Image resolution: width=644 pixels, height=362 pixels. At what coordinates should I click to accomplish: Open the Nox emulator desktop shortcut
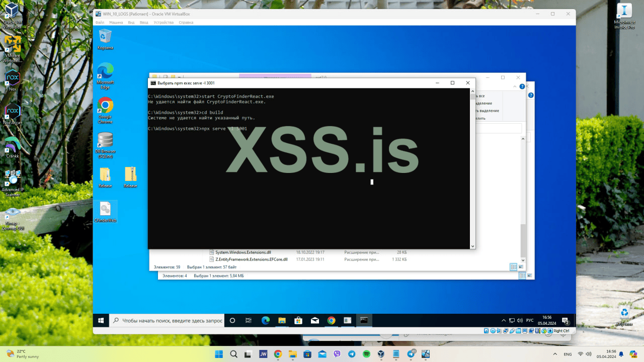(x=12, y=80)
